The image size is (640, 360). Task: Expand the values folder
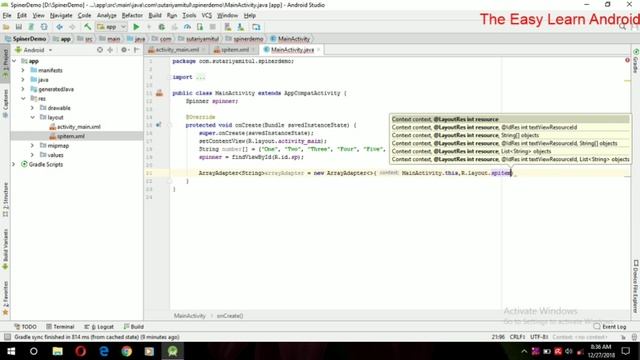(32, 155)
